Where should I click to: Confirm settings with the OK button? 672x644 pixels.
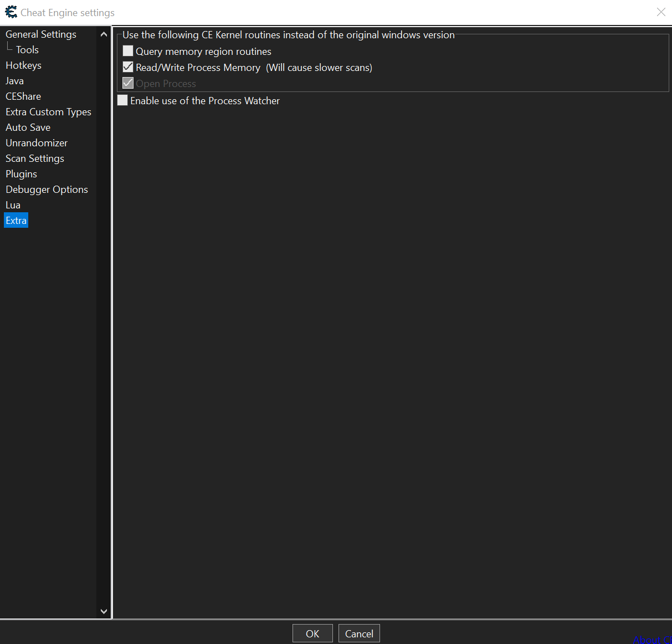pos(312,633)
